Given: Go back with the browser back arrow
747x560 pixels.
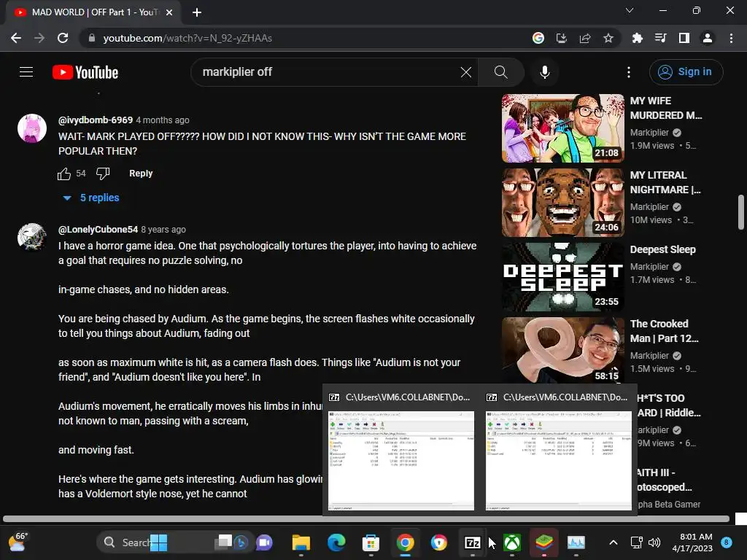Looking at the screenshot, I should click(x=16, y=38).
